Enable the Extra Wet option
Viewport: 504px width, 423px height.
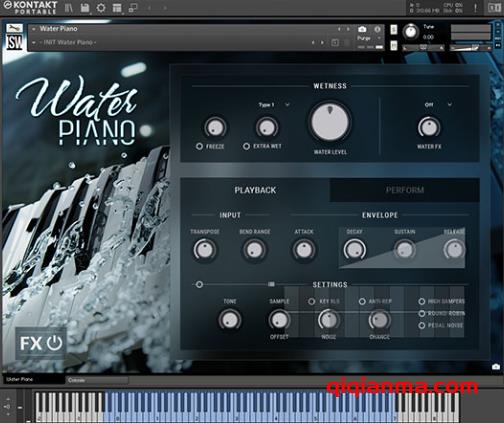246,146
